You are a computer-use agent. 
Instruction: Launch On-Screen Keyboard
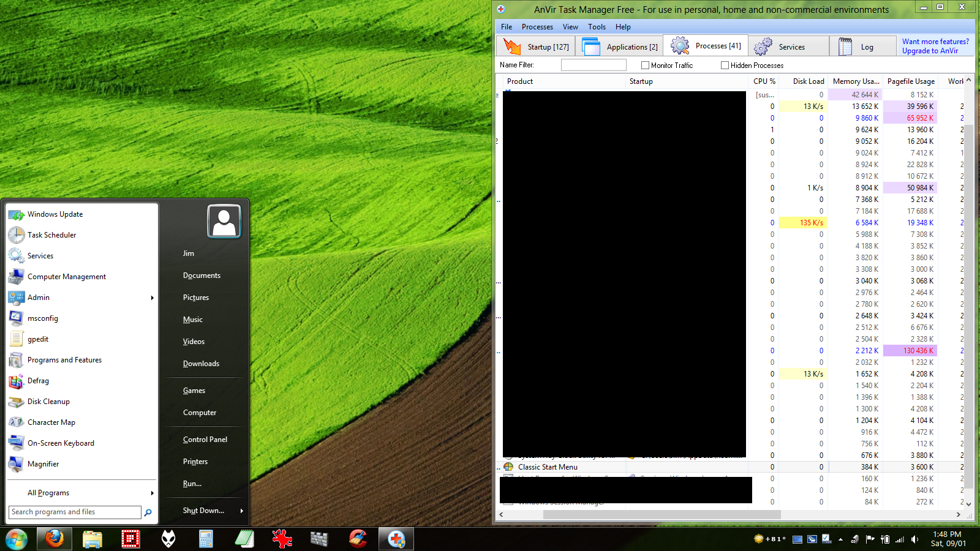coord(82,443)
